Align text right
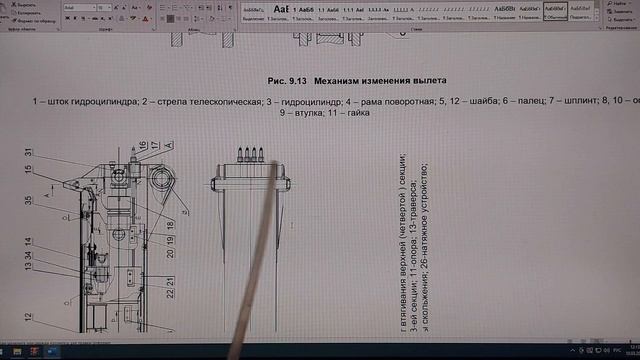Image resolution: width=640 pixels, height=360 pixels. pyautogui.click(x=178, y=19)
